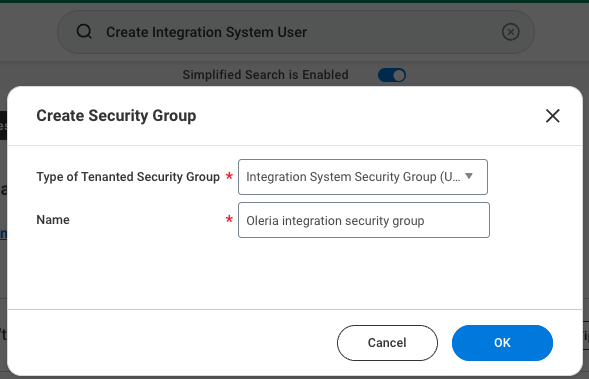Click the Simplified Search is Enabled label

point(265,75)
